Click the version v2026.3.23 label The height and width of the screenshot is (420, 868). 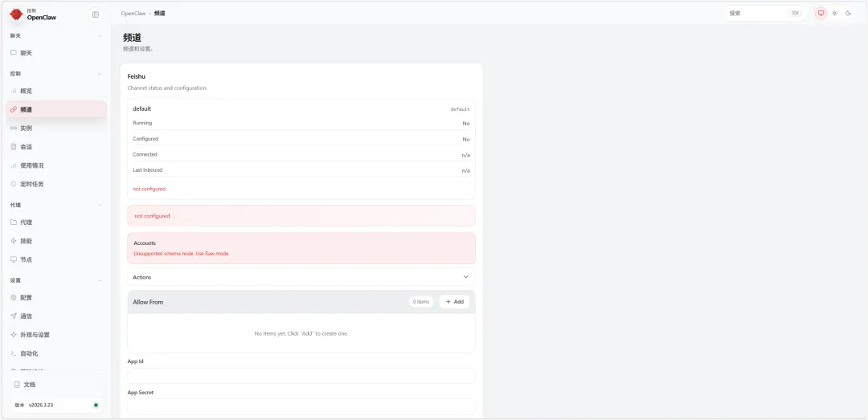(41, 405)
